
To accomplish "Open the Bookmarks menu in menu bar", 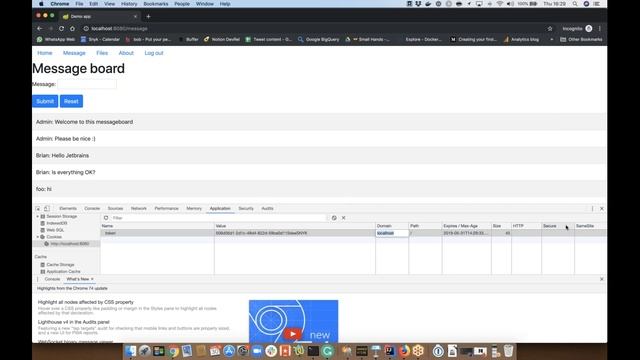I will pos(156,4).
